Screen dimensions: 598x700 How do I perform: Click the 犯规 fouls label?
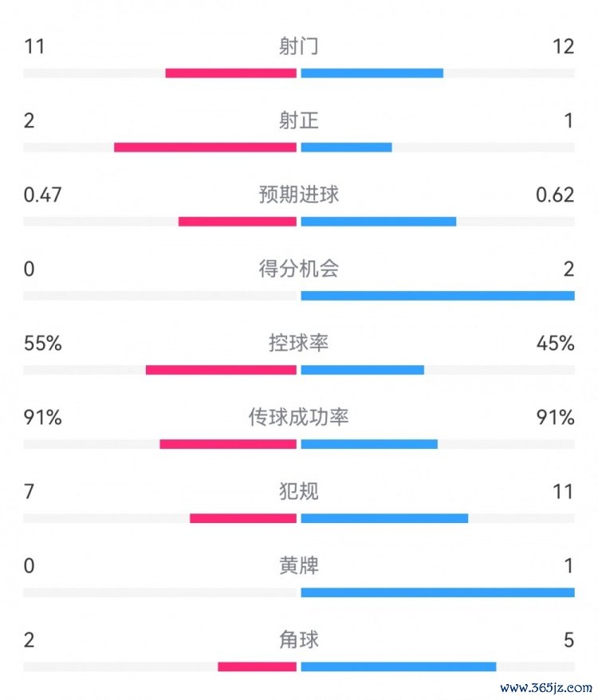coord(298,492)
